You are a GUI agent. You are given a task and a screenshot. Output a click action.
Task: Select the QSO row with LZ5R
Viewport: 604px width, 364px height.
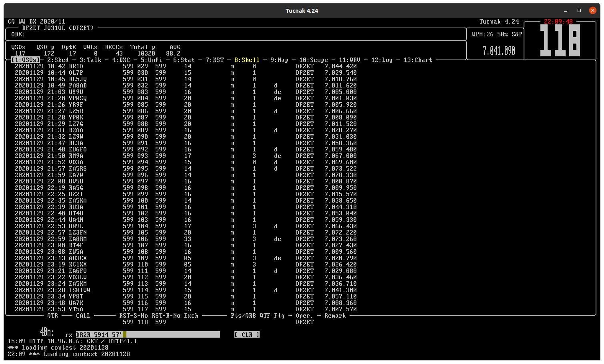tap(186, 111)
